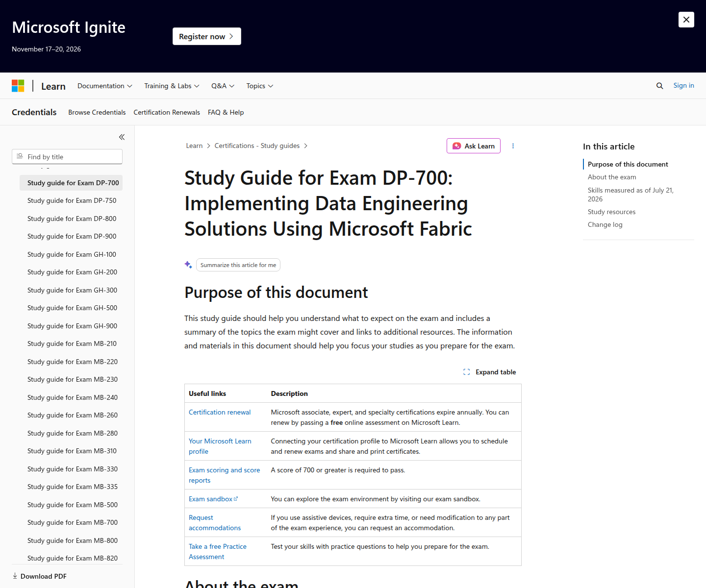Image resolution: width=706 pixels, height=588 pixels.
Task: Select Study guide for Exam GH-200
Action: tap(72, 272)
